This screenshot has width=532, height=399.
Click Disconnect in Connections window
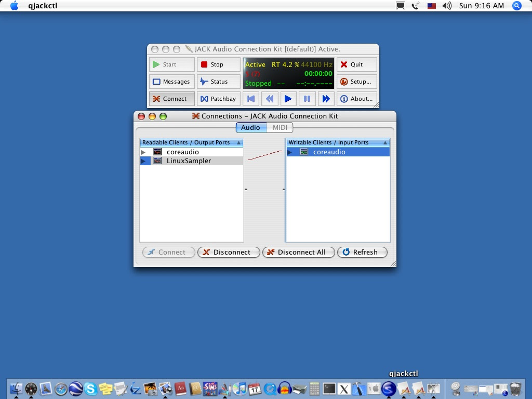click(x=229, y=252)
